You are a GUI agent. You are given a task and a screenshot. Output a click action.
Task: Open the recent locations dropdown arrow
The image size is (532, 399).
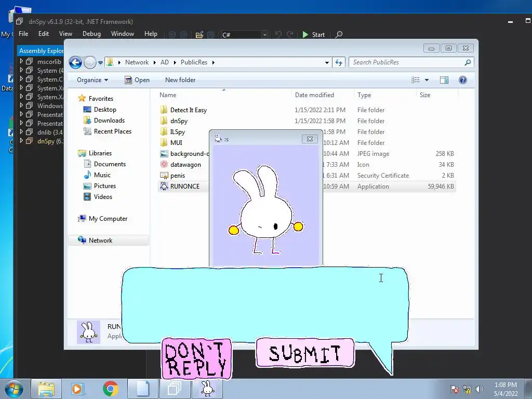tap(100, 63)
